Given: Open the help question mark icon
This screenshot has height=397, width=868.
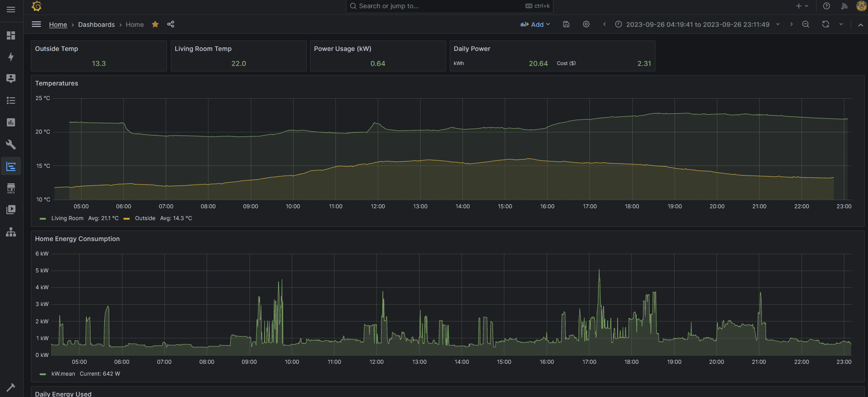Looking at the screenshot, I should click(827, 6).
